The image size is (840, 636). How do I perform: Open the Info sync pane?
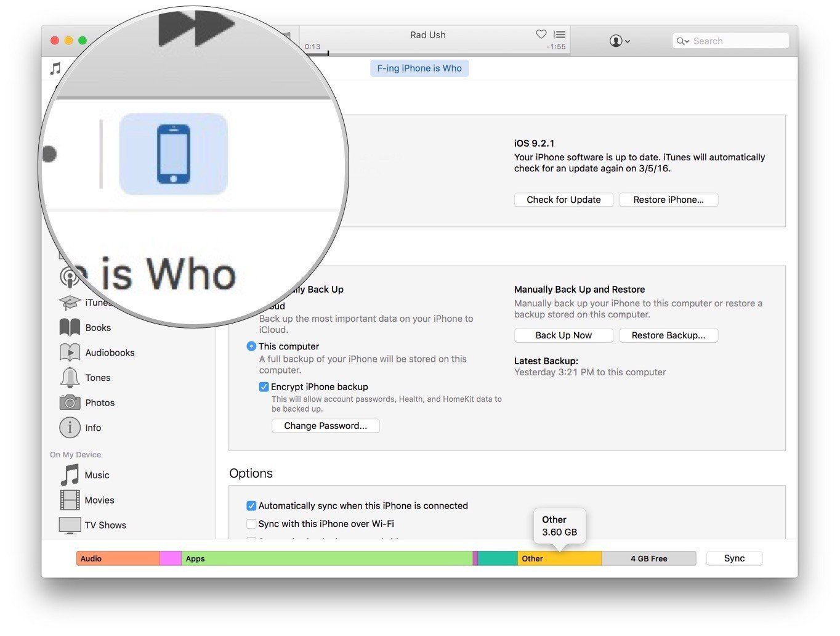[x=94, y=428]
